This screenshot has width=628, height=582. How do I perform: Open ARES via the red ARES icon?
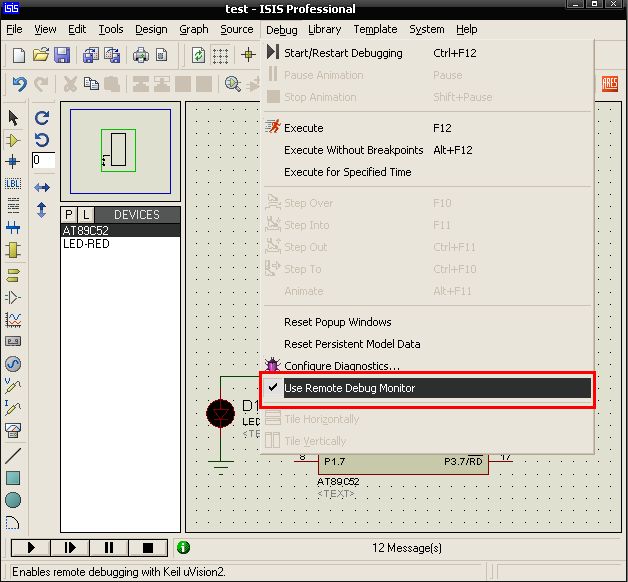coord(610,84)
